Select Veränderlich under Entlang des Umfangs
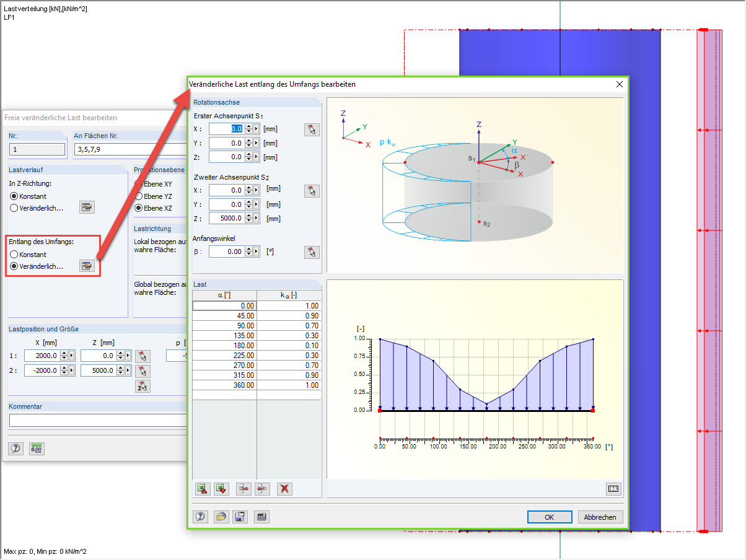Viewport: 746px width, 560px height. 37,266
